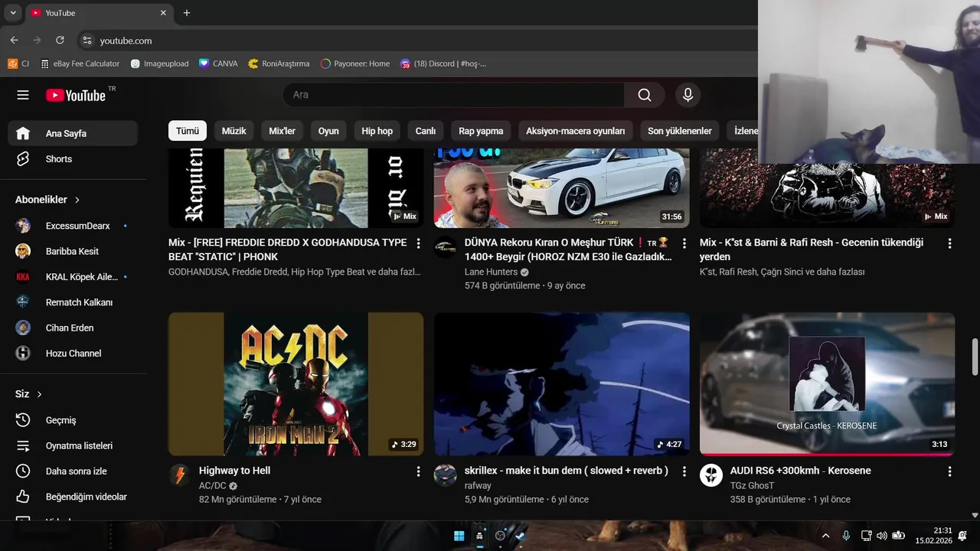
Task: Show hidden system tray icons
Action: 825,536
